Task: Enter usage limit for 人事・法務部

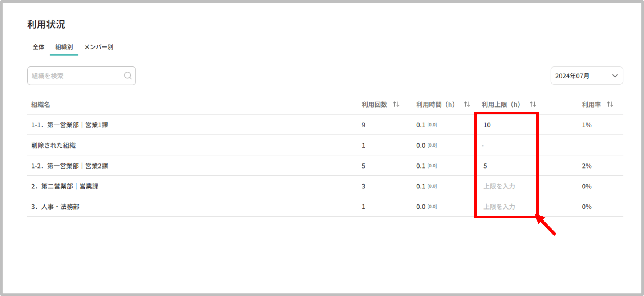Action: 499,207
